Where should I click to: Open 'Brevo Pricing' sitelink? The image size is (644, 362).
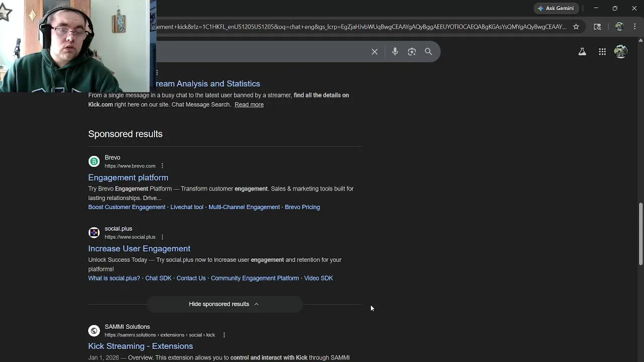[302, 207]
